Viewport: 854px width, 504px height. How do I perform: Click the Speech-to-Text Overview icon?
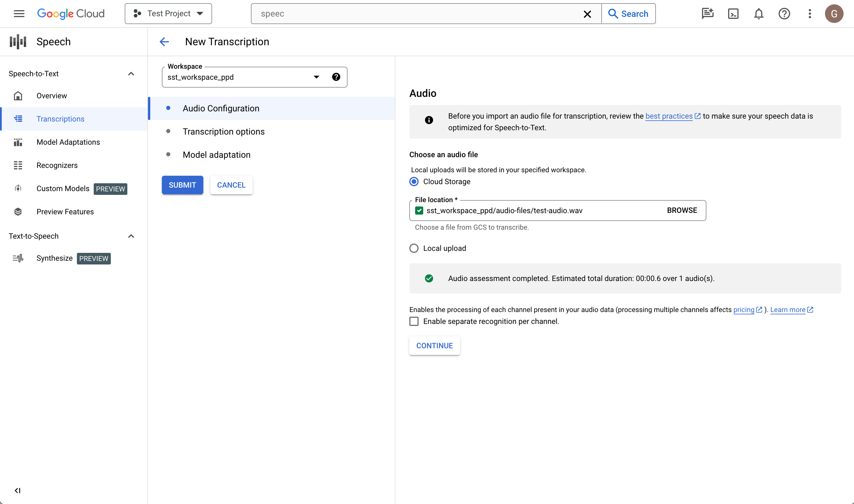tap(17, 95)
